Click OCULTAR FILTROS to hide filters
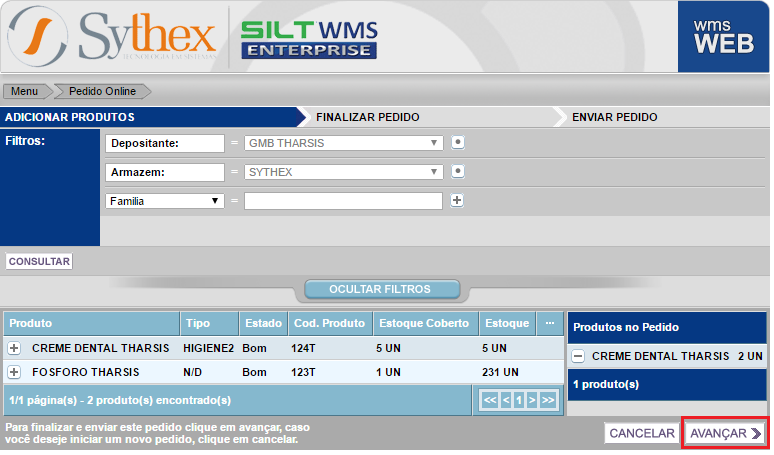774x455 pixels. 380,289
